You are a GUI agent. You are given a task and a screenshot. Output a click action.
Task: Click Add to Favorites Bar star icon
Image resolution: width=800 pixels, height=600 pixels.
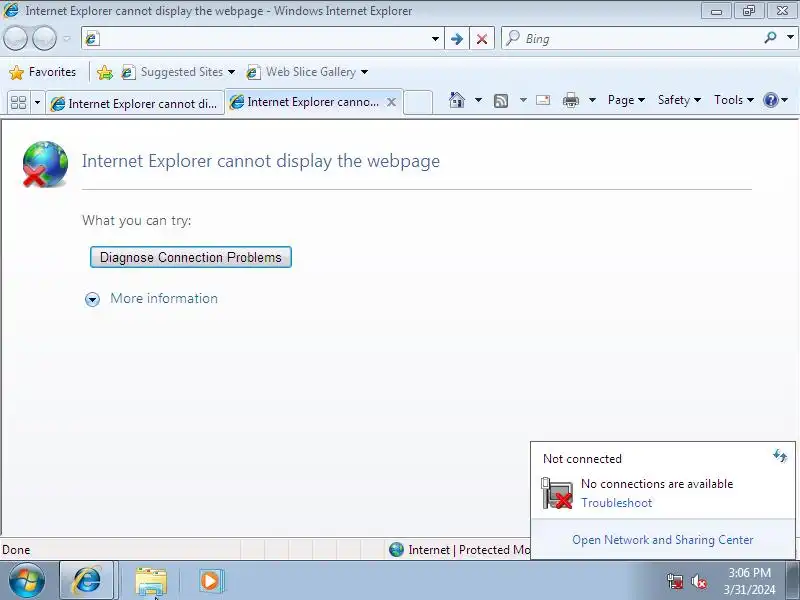tap(105, 72)
